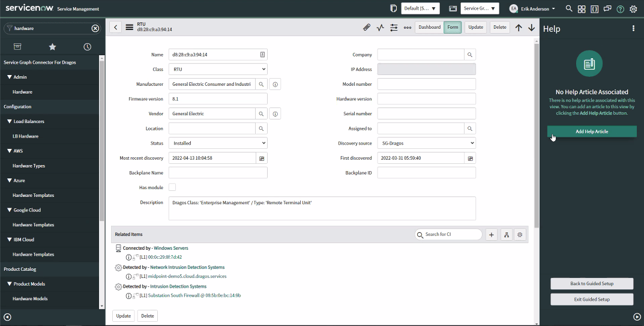Show all applications archive tab

(17, 46)
